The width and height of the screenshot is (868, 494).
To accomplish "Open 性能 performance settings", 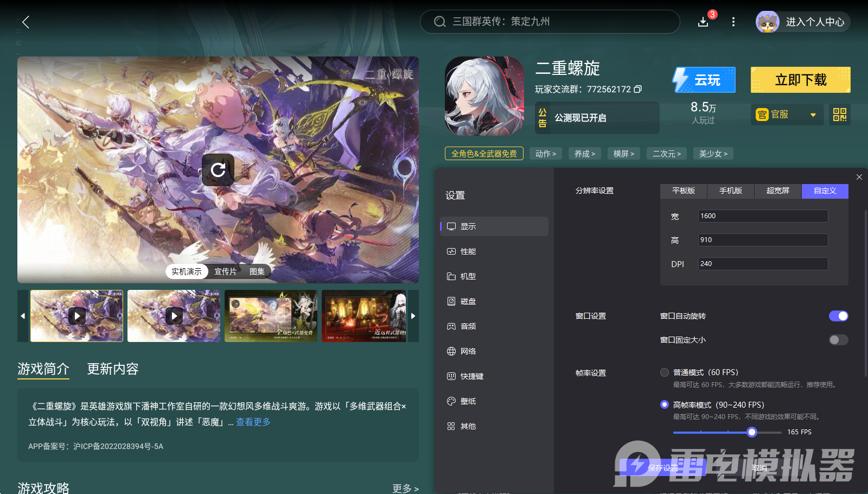I will coord(494,251).
